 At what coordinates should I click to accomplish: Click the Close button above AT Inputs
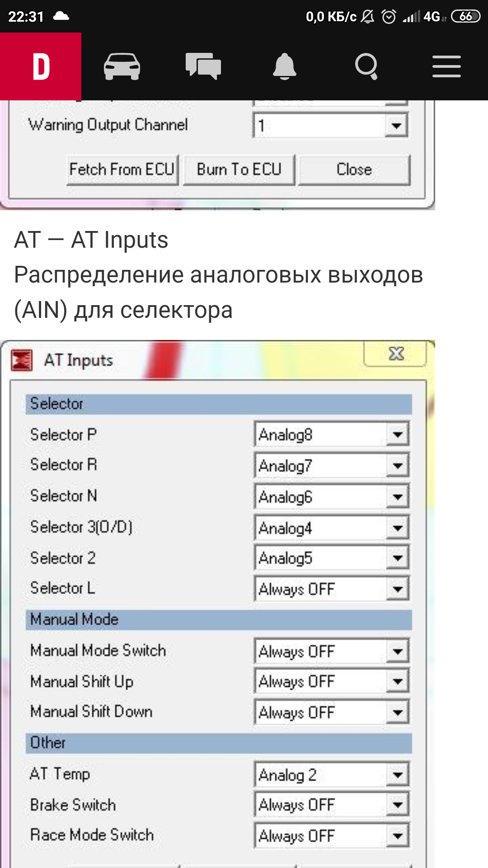[354, 170]
